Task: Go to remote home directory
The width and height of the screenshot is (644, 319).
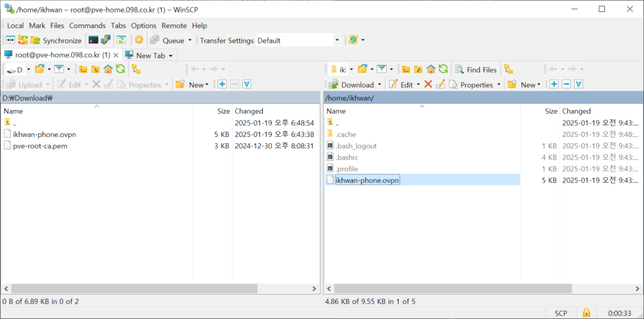Action: click(x=431, y=69)
